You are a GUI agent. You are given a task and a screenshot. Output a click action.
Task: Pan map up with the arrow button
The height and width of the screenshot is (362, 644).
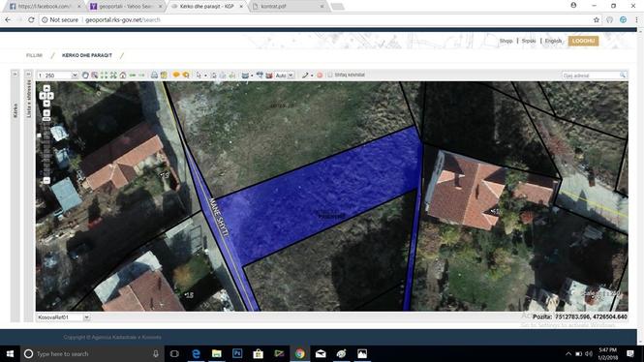click(x=46, y=88)
